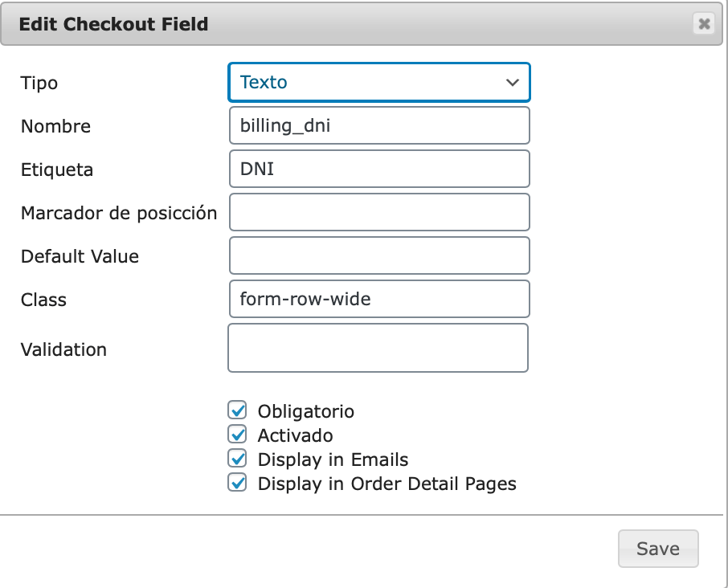Save the checkout field changes
Image resolution: width=728 pixels, height=588 pixels.
tap(658, 549)
